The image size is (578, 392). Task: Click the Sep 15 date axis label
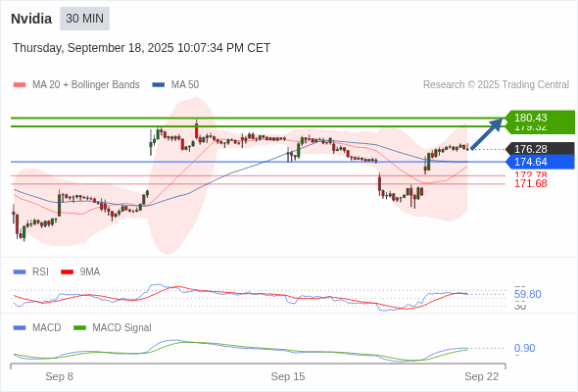[288, 376]
